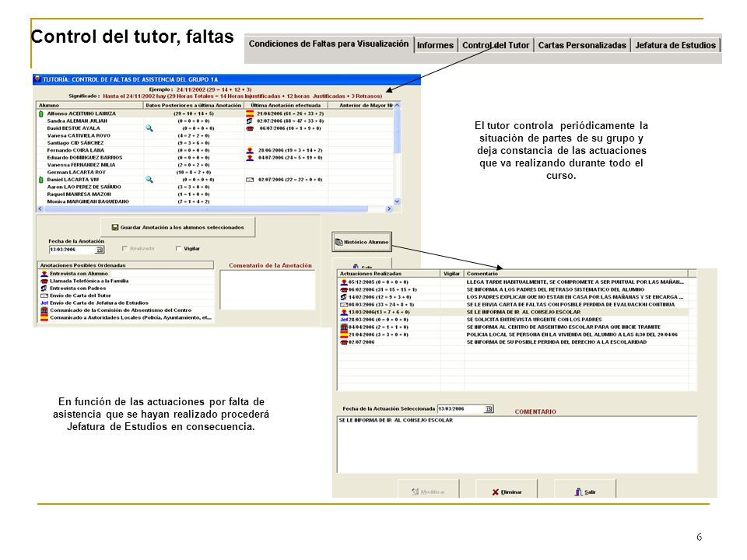The height and width of the screenshot is (560, 747).
Task: Click the Comentario column header in the history list
Action: pos(577,274)
